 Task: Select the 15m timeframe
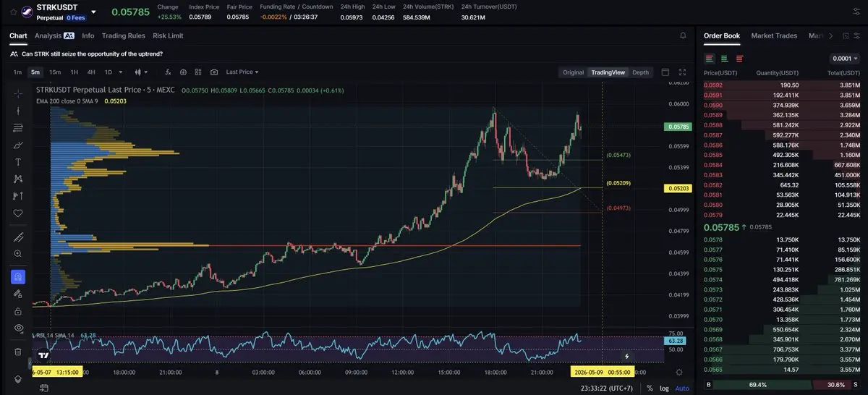coord(54,72)
